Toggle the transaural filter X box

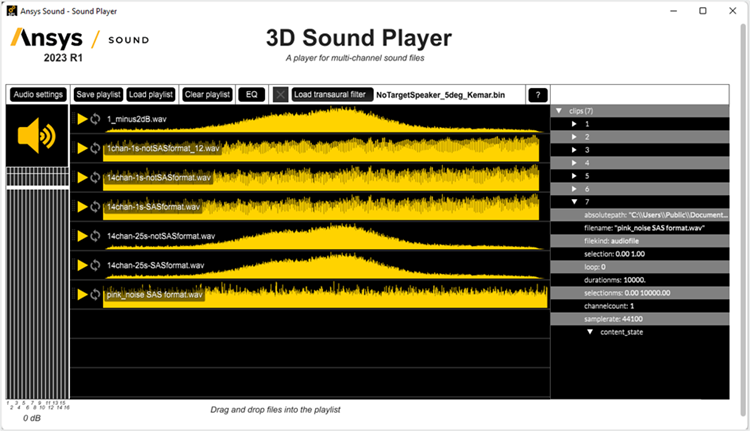(281, 95)
